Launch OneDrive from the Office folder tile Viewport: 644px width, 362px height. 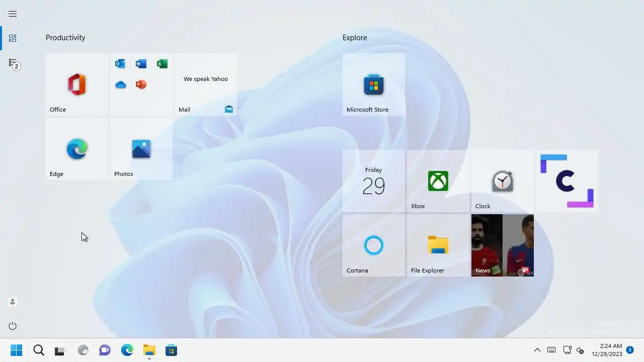coord(120,84)
